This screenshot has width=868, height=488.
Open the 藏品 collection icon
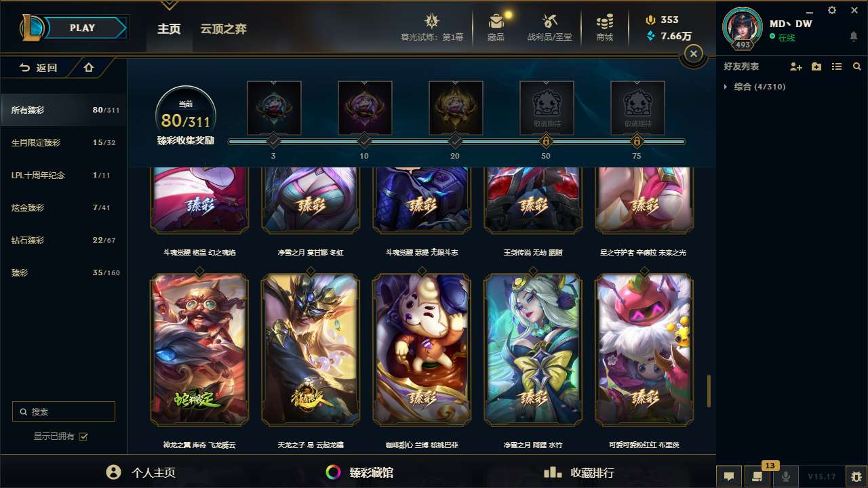click(x=496, y=27)
